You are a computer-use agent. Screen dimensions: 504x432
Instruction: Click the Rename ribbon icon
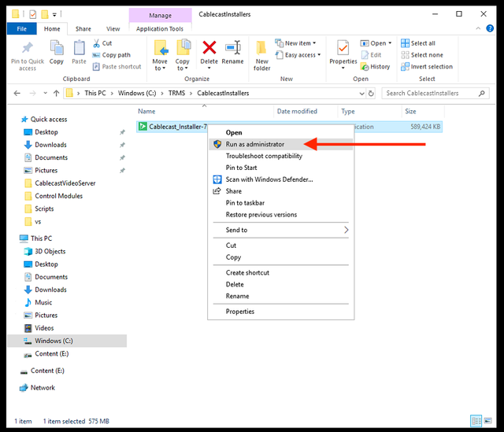pos(233,47)
